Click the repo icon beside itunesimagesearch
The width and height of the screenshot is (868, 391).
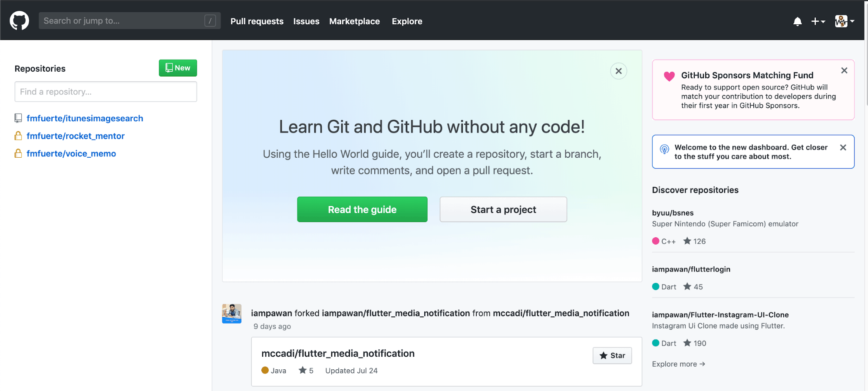coord(18,118)
